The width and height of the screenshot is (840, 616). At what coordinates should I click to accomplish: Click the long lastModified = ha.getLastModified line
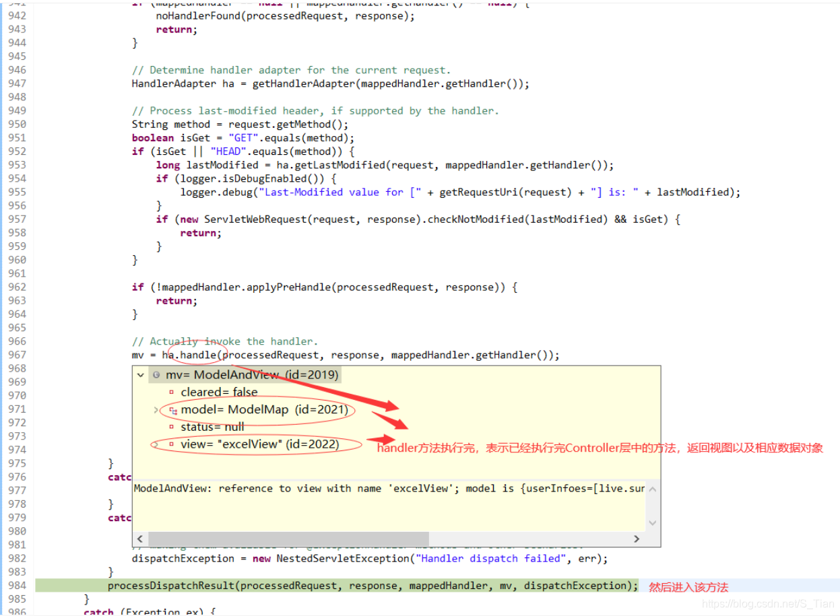[x=385, y=165]
